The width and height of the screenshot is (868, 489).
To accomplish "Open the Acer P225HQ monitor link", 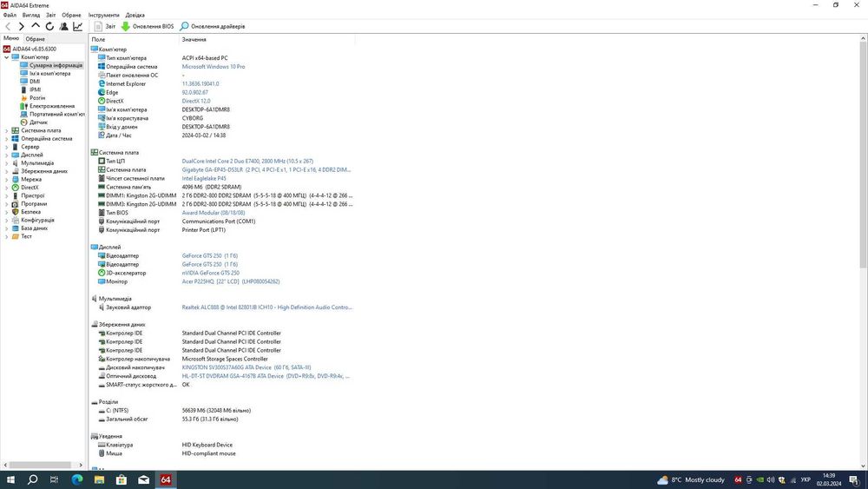I will tap(231, 281).
